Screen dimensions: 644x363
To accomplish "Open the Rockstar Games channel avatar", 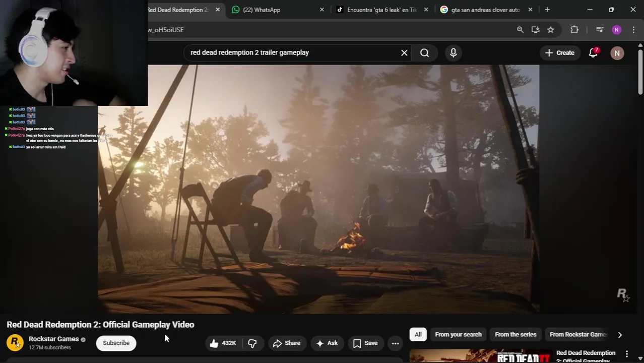I will [x=15, y=343].
